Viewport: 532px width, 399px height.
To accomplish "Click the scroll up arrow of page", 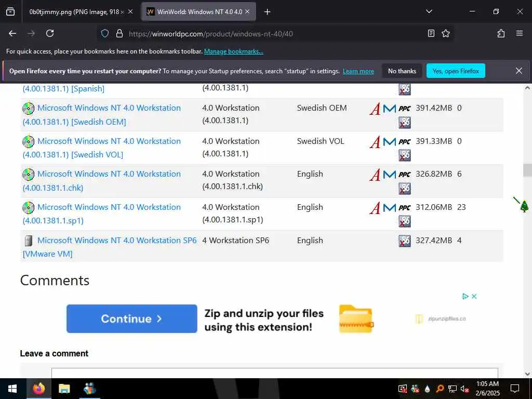I will [527, 88].
